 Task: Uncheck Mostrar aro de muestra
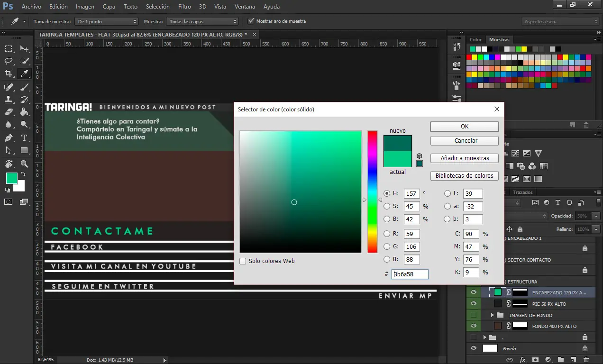[x=251, y=21]
